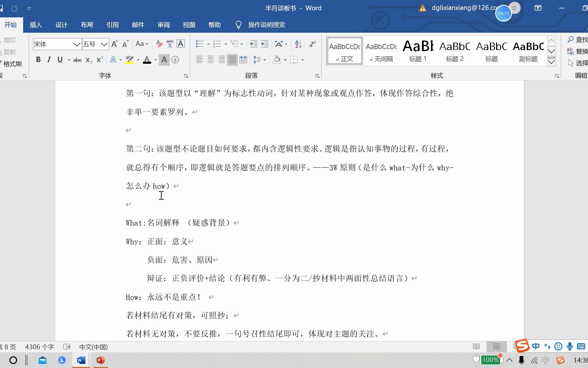Open ribbon display options
The image size is (588, 368).
538,8
